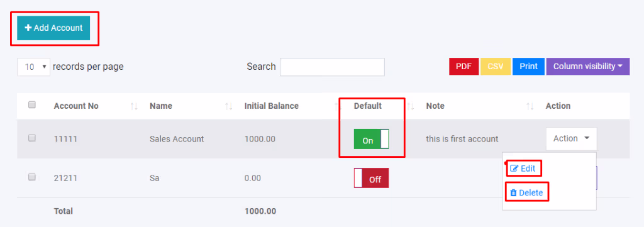Choose Edit from the action menu
This screenshot has width=644, height=227.
point(523,169)
